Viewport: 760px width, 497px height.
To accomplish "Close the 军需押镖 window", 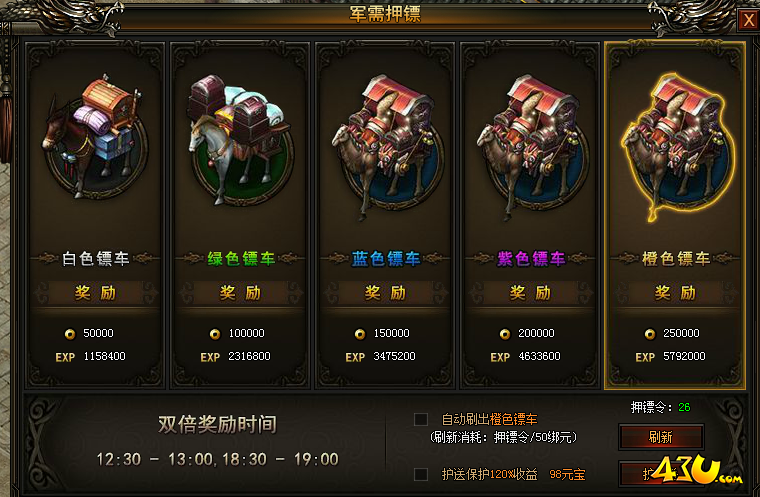I will (x=749, y=20).
